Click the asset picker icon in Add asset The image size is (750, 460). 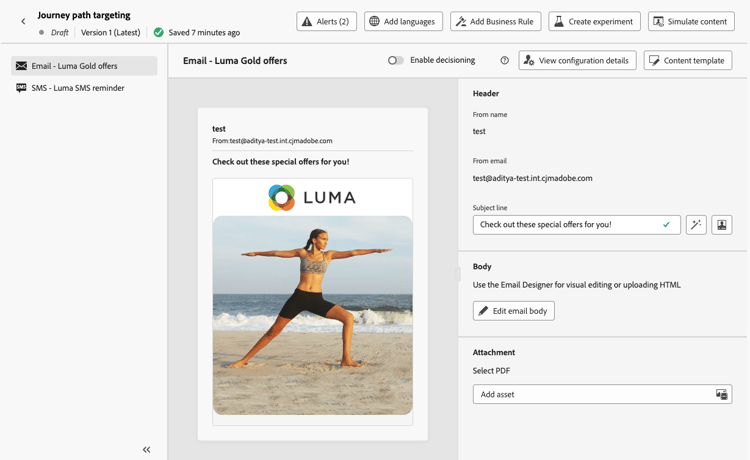[721, 394]
